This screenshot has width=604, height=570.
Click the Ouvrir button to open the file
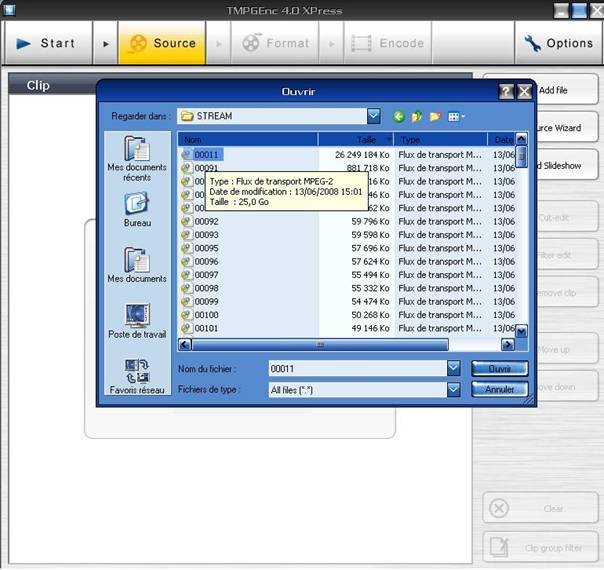coord(500,369)
